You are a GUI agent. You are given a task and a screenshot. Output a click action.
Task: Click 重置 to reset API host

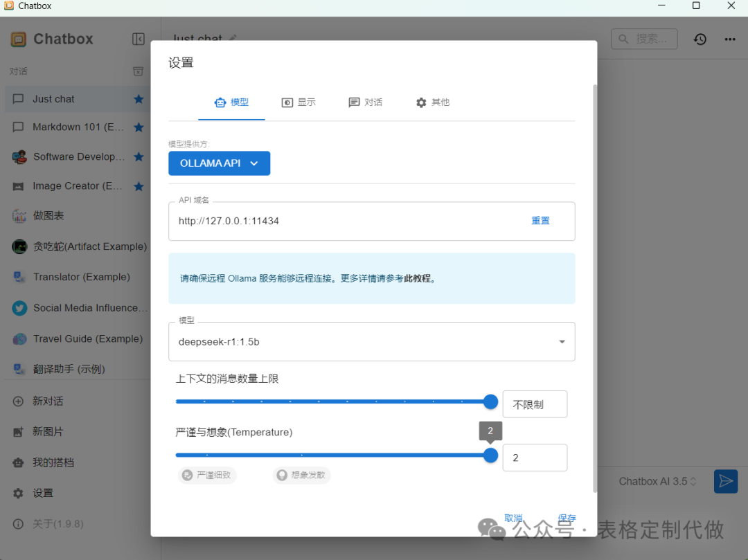click(540, 221)
